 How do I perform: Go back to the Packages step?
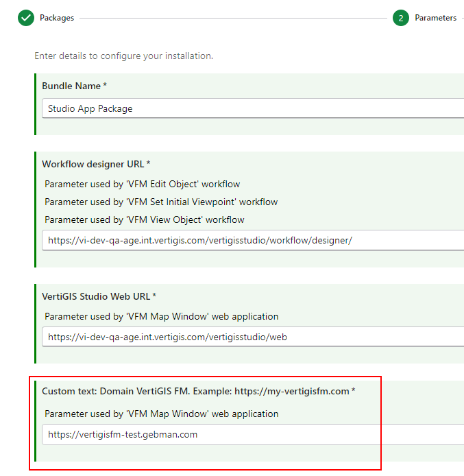click(x=56, y=18)
